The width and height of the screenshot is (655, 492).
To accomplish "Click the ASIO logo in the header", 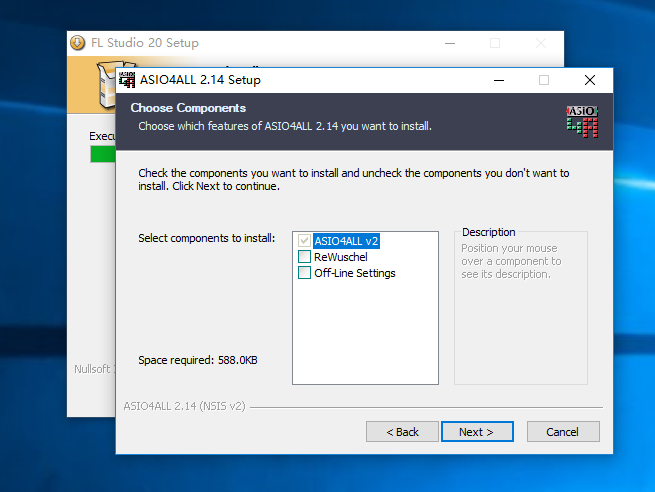I will (582, 122).
